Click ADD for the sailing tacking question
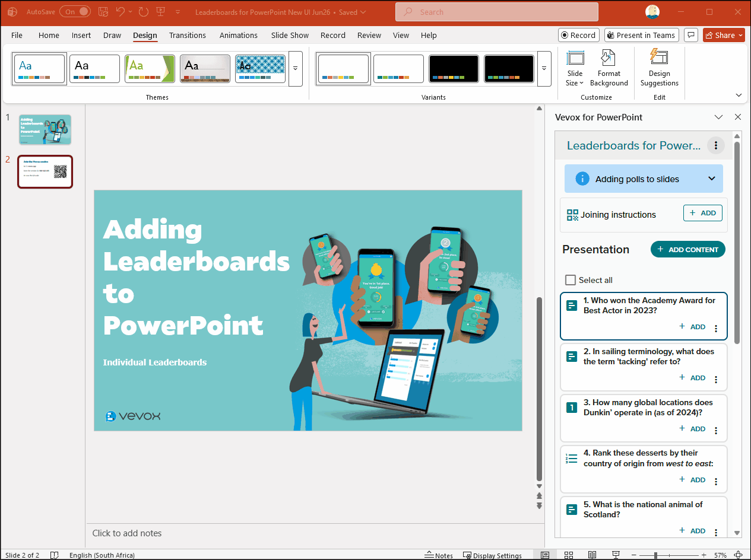The height and width of the screenshot is (560, 751). point(692,378)
